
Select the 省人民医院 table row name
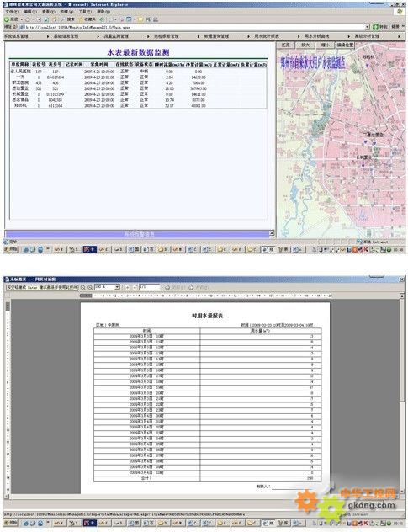(x=21, y=72)
